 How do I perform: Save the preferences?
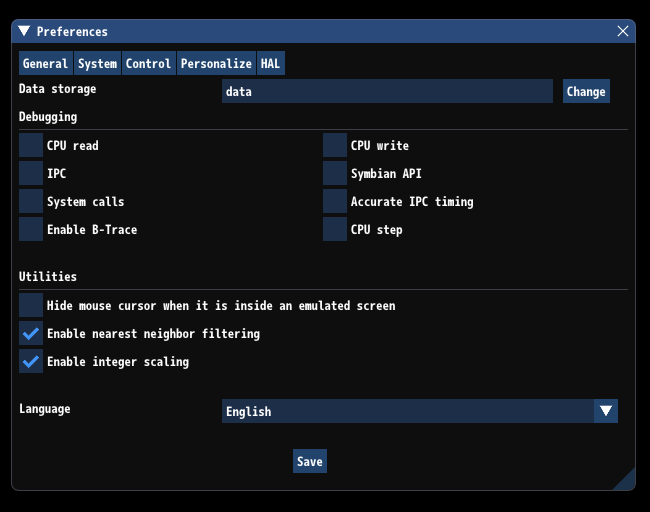(310, 461)
